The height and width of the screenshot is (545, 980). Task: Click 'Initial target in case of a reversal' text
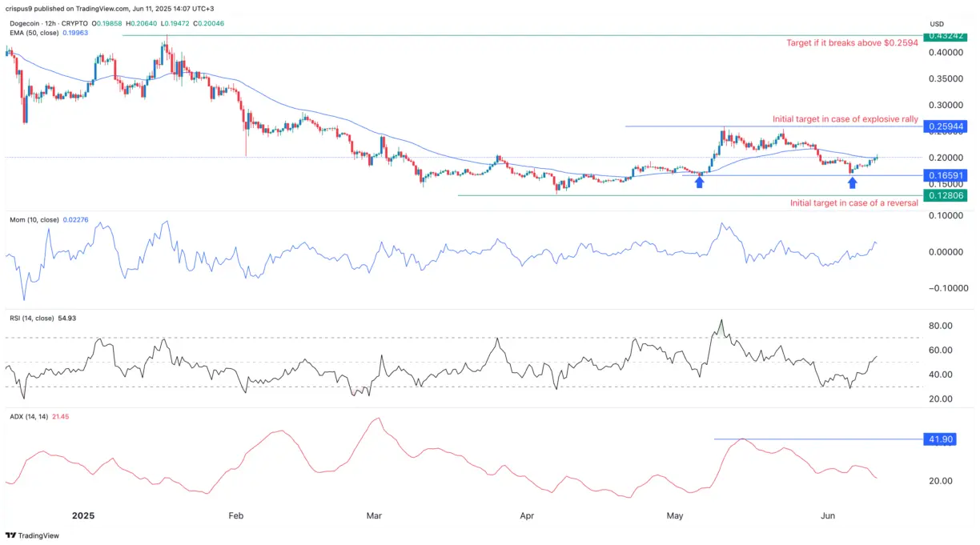853,202
